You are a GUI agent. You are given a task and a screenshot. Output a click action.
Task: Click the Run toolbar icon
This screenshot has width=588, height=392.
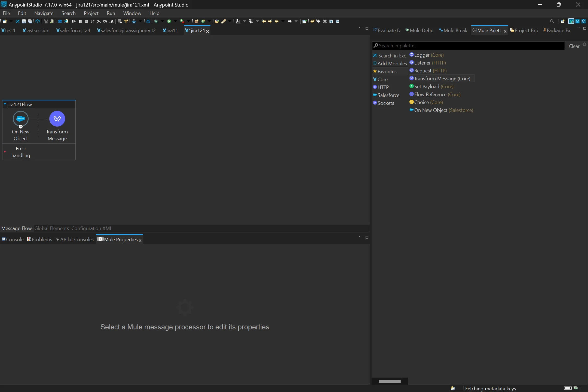pos(169,21)
